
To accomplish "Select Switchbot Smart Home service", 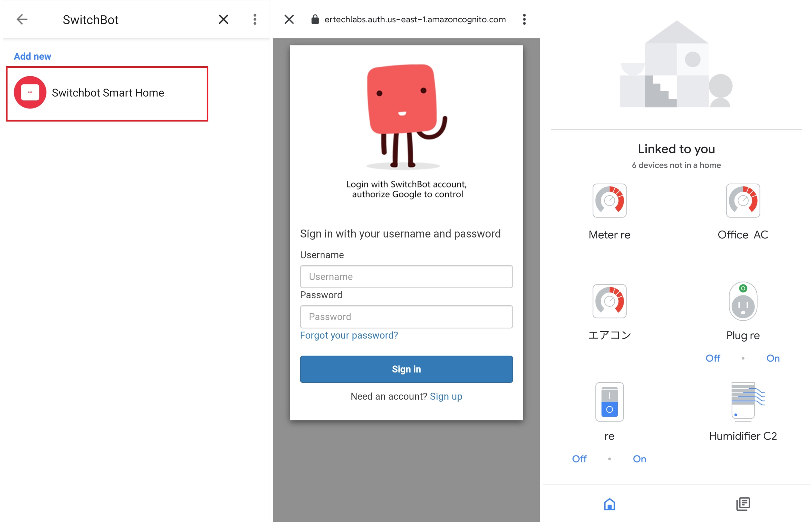I will click(107, 93).
